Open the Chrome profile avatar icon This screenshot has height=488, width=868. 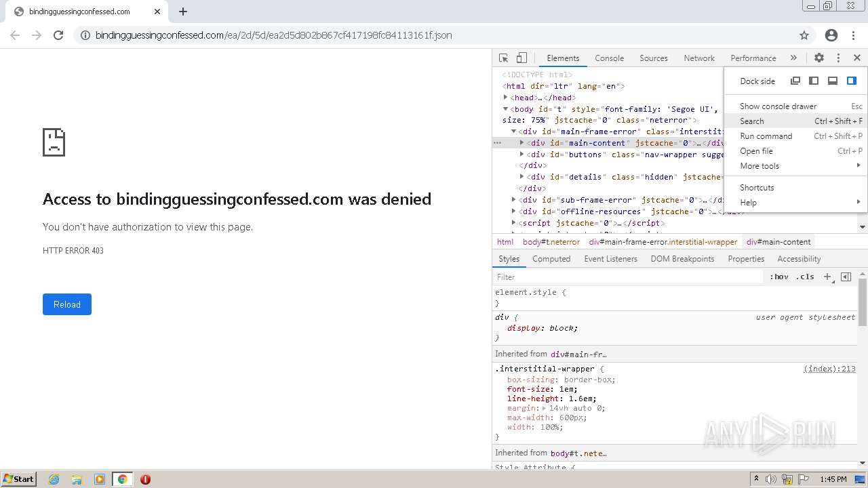click(831, 35)
